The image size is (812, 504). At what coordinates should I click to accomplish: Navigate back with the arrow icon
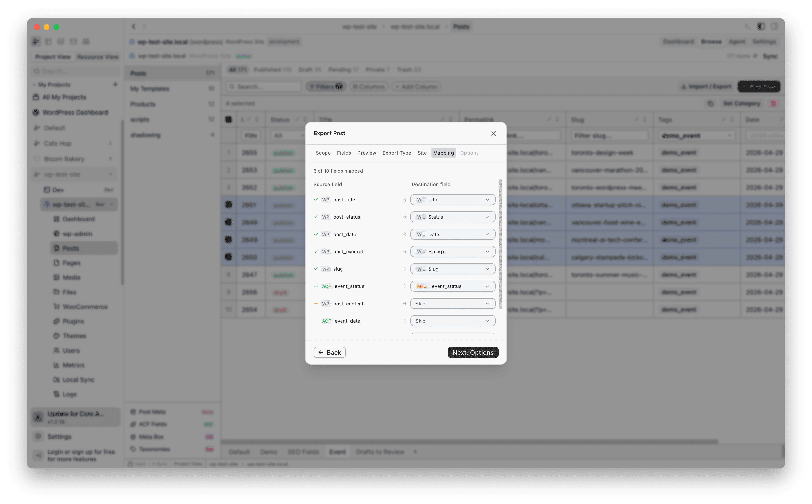(134, 26)
